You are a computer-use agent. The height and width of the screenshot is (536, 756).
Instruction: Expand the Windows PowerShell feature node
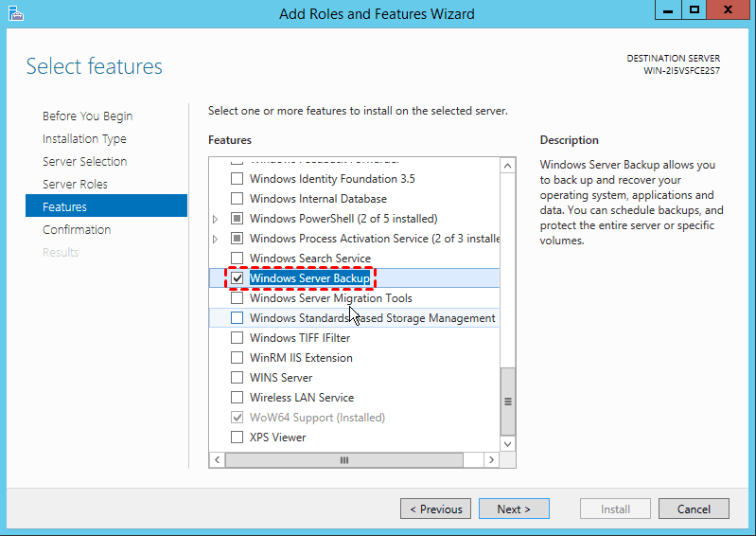(x=215, y=219)
